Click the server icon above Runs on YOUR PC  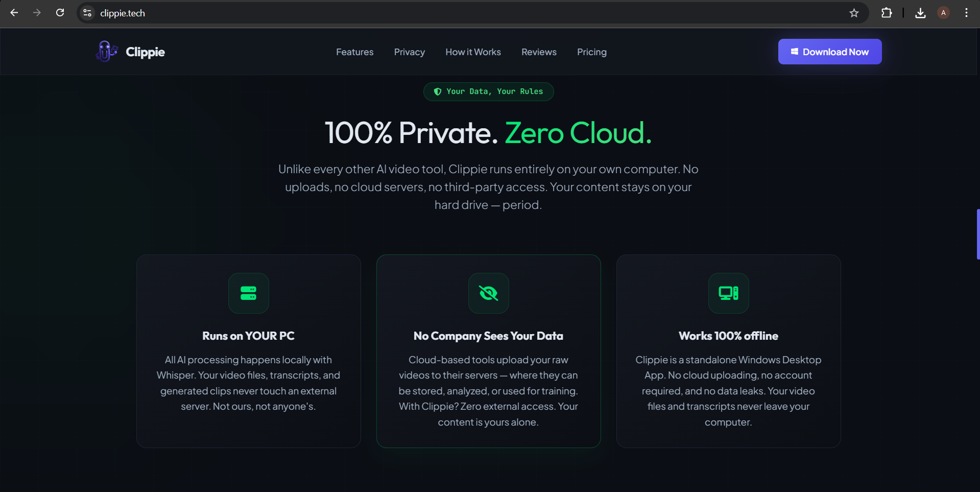(x=248, y=293)
